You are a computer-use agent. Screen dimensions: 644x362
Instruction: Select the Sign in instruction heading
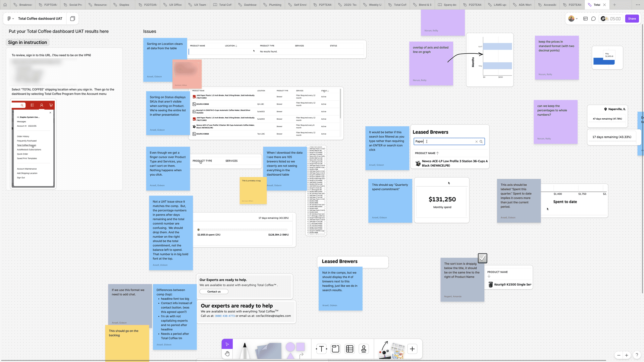coord(28,42)
